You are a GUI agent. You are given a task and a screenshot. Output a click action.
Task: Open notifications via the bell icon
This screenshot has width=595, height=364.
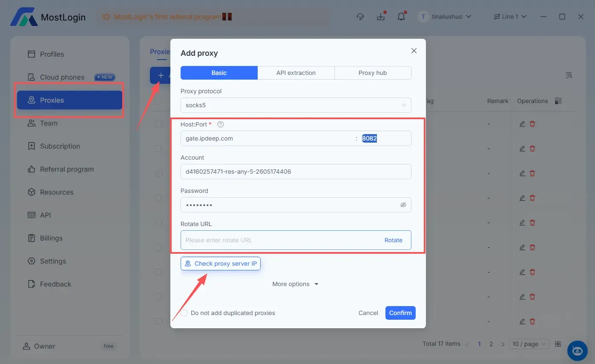[401, 16]
